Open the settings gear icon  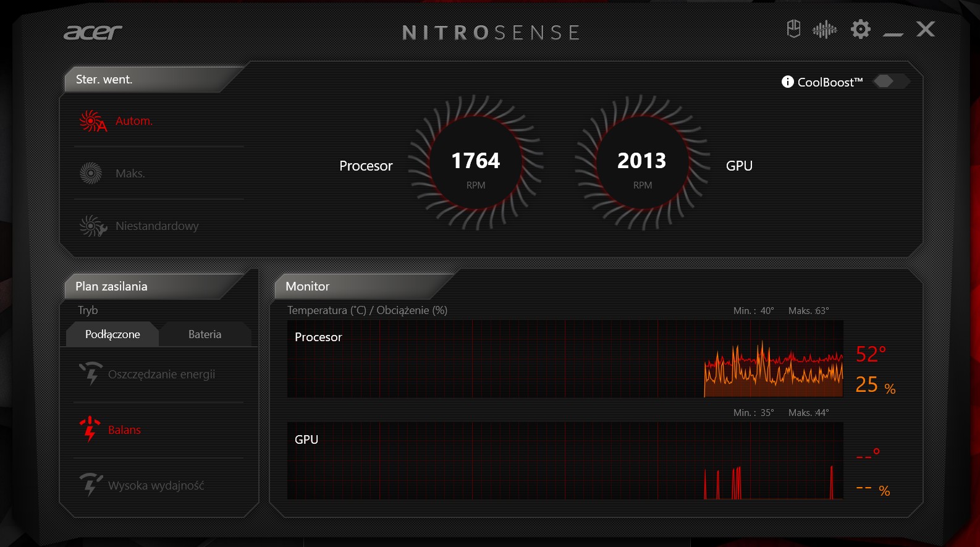(x=860, y=29)
